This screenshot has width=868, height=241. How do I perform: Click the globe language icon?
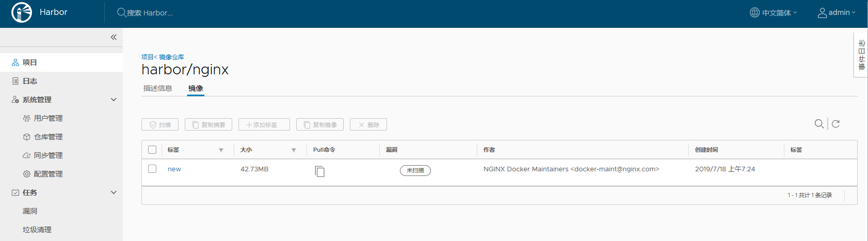pos(754,12)
